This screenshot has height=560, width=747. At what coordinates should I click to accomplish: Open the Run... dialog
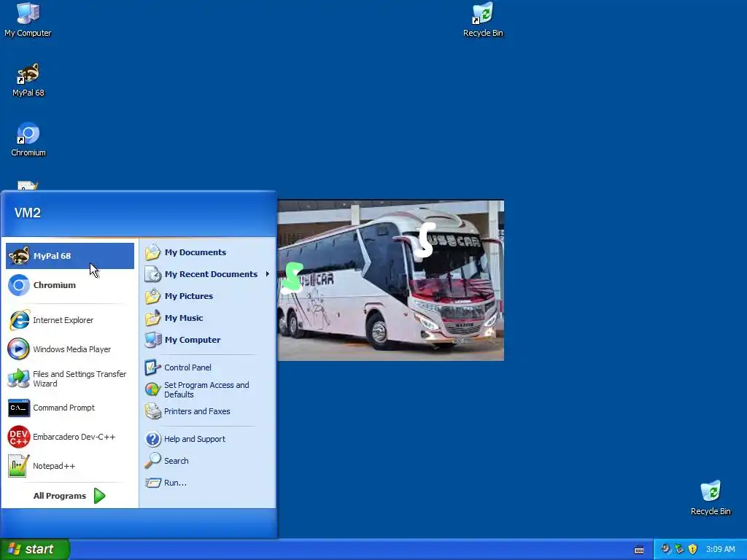(x=207, y=483)
